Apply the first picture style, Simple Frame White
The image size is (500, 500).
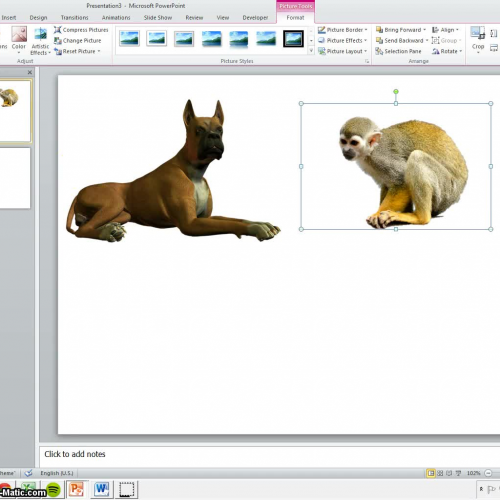pyautogui.click(x=129, y=39)
